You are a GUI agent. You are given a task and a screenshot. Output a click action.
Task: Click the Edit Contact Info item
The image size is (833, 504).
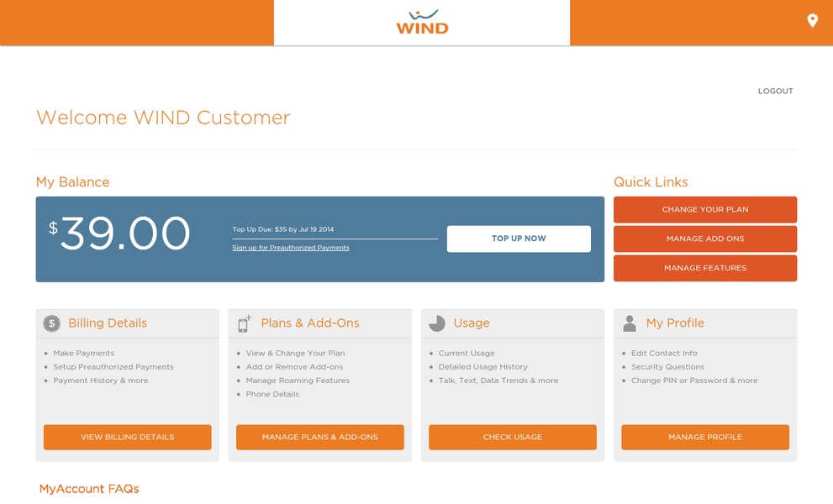664,353
